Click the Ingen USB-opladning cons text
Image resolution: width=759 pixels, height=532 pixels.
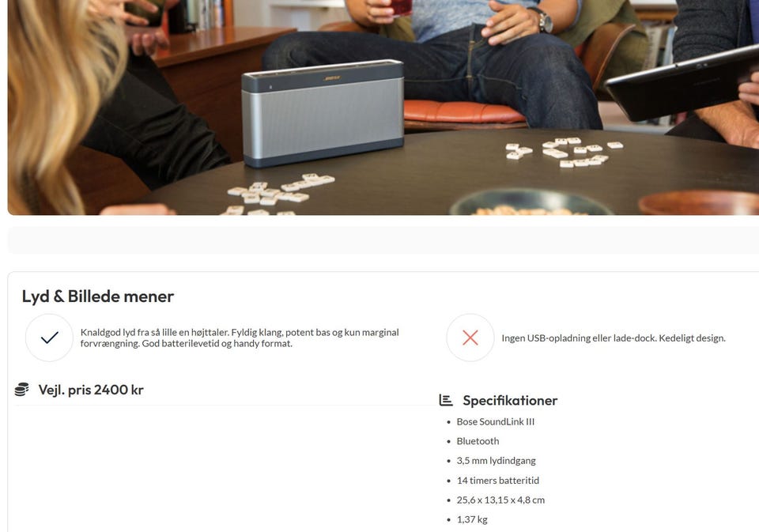coord(614,338)
